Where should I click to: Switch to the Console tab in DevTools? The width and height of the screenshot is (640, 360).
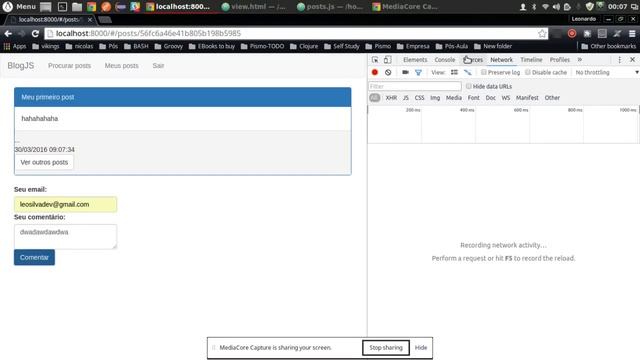coord(444,60)
